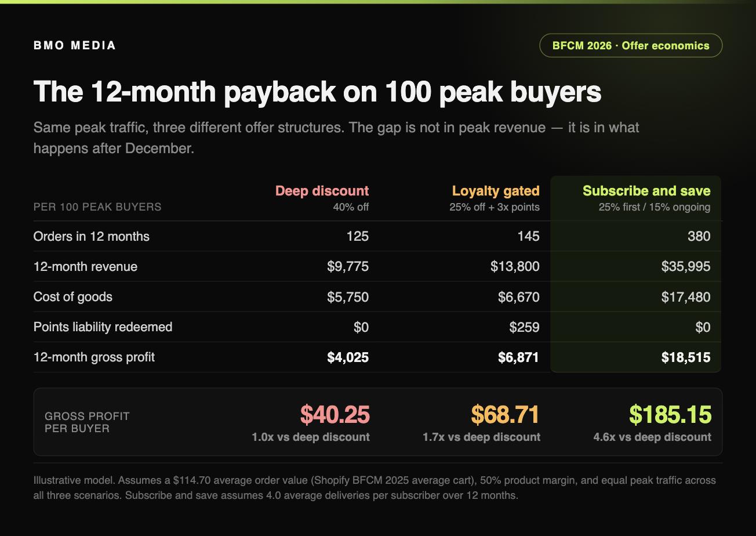Click the 25% first / 15% ongoing subtitle
This screenshot has height=536, width=756.
tap(655, 207)
